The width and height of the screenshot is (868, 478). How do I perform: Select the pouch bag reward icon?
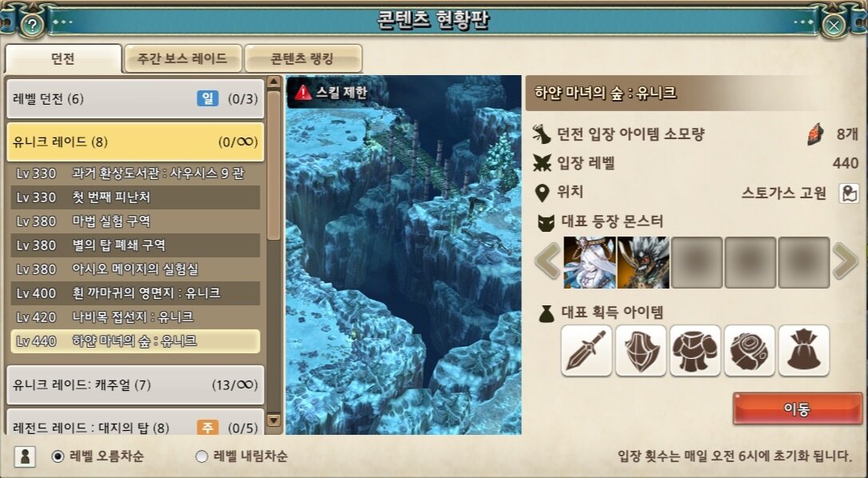tap(804, 351)
